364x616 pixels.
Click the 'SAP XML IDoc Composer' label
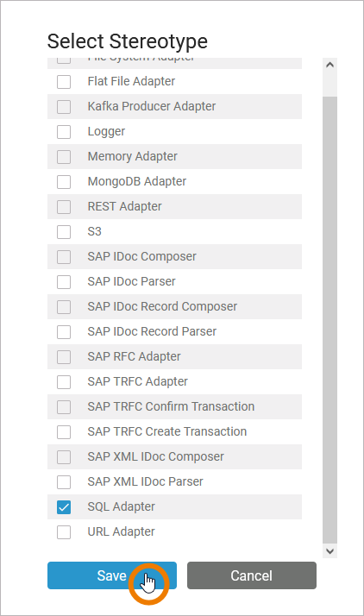(155, 456)
